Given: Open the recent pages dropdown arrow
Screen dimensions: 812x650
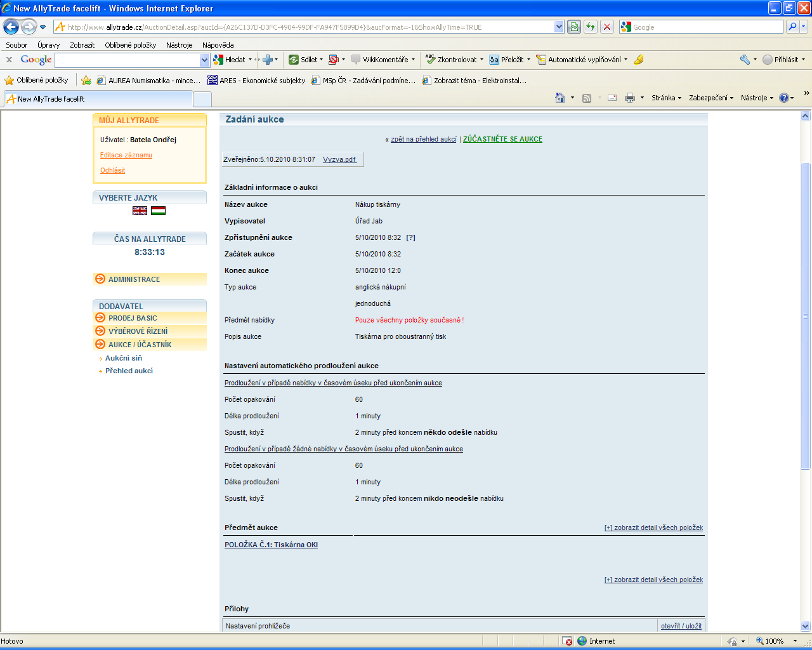Looking at the screenshot, I should pyautogui.click(x=43, y=27).
